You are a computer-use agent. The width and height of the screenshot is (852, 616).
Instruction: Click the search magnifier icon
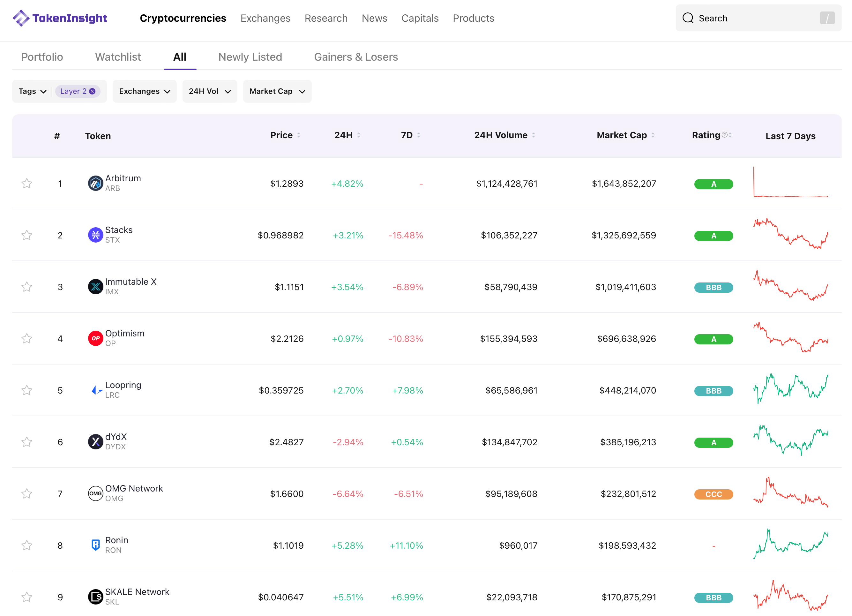(x=687, y=18)
